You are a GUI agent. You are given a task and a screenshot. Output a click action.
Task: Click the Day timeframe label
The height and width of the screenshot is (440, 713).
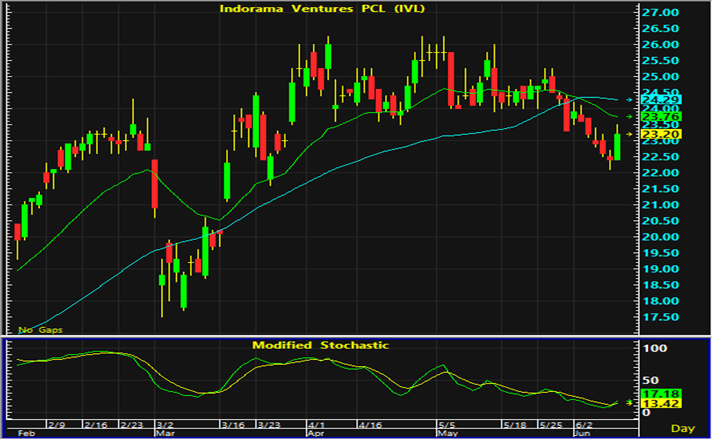point(683,428)
